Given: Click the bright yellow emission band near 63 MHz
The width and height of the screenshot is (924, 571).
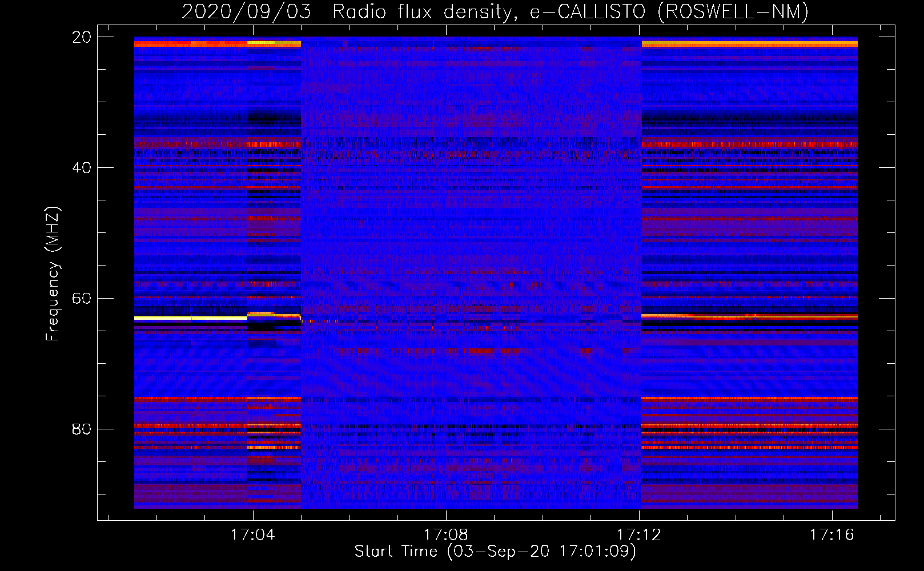Looking at the screenshot, I should click(191, 318).
